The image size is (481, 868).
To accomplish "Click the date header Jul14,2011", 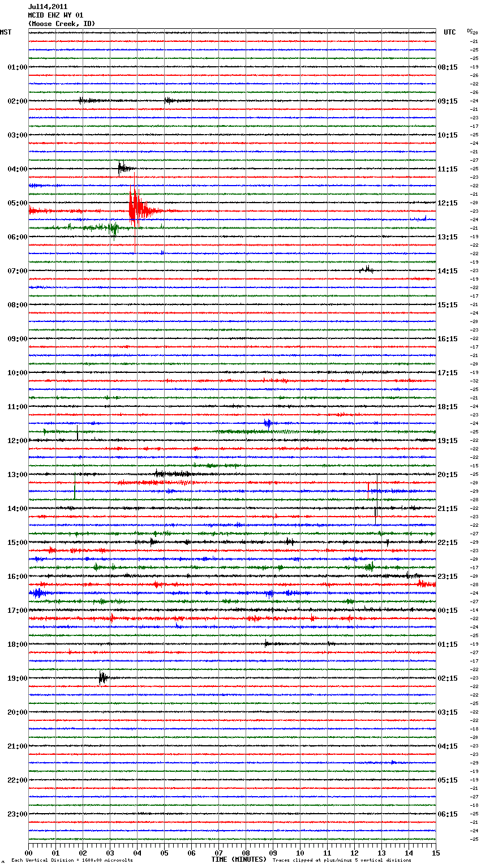I will click(48, 7).
